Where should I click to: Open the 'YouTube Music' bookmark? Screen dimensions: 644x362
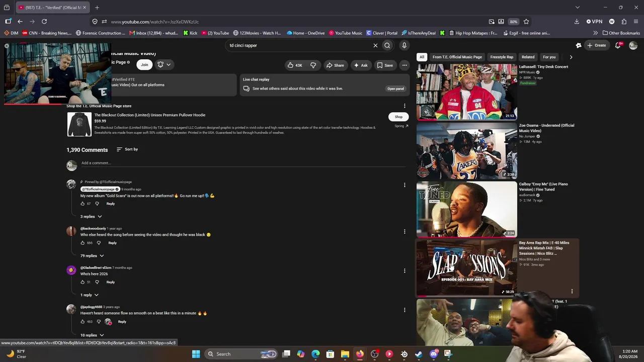[346, 33]
